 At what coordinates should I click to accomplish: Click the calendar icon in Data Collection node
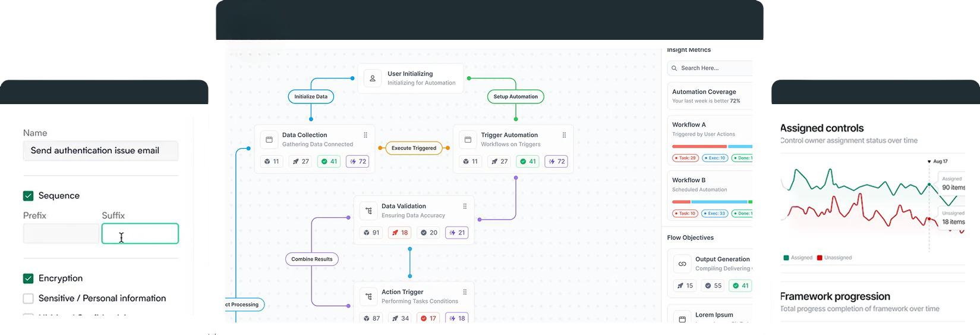point(269,140)
